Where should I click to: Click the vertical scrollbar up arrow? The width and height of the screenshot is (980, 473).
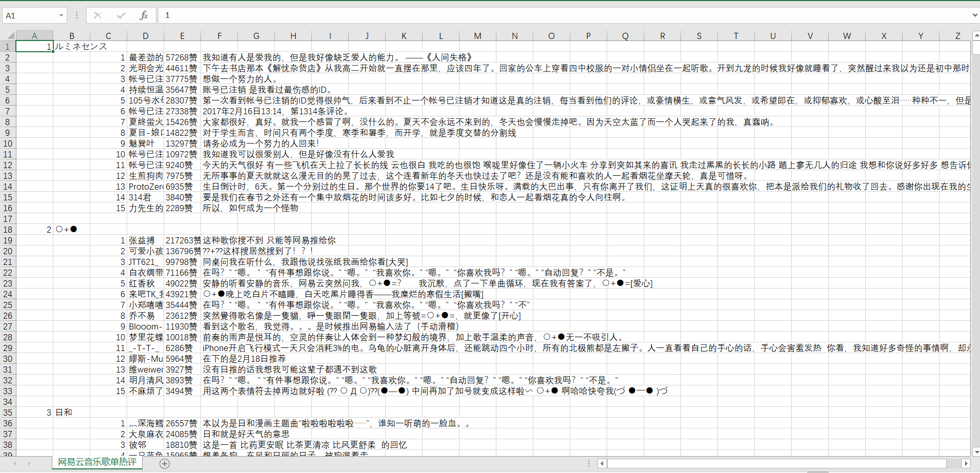click(976, 35)
